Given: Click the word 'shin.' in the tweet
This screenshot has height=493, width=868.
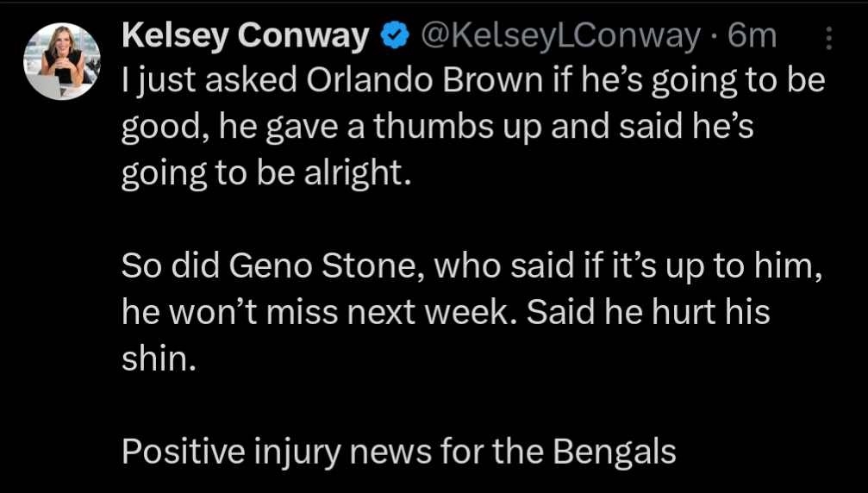Looking at the screenshot, I should pos(159,359).
